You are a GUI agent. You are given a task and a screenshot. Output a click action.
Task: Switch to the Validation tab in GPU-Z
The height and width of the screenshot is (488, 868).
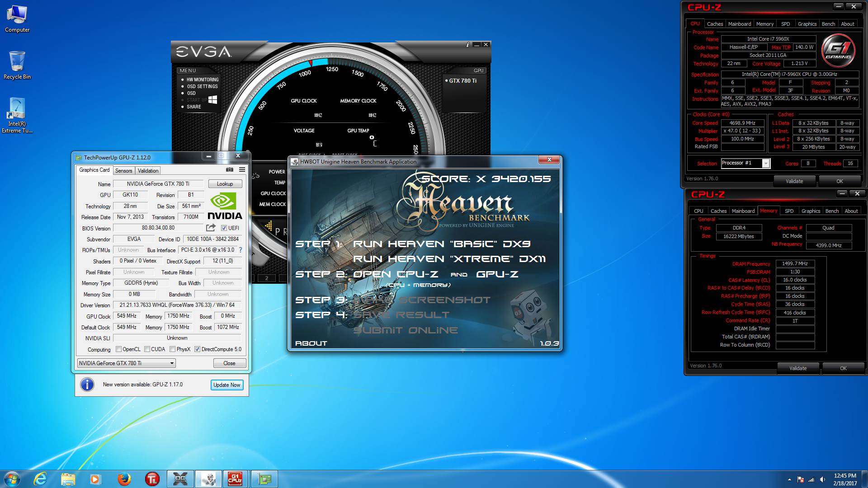(x=148, y=170)
